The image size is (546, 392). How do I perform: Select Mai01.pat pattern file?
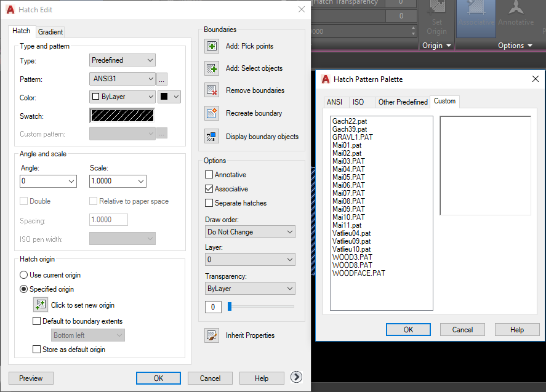click(347, 145)
